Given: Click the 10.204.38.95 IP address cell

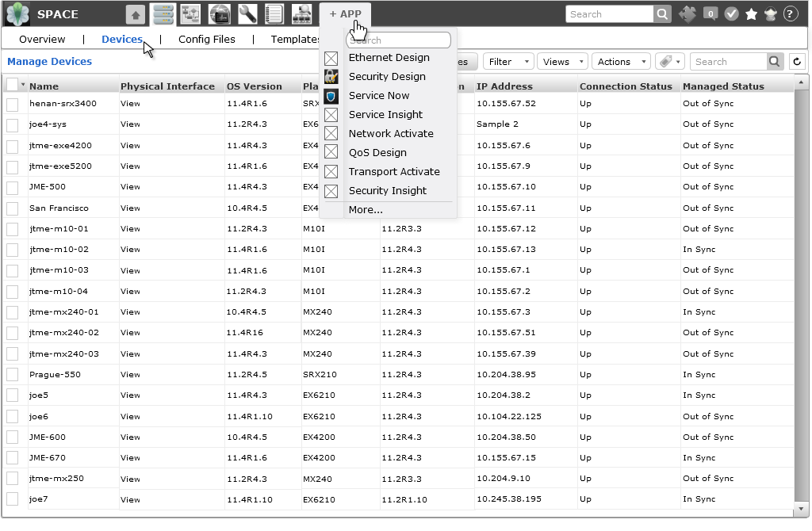Looking at the screenshot, I should tap(506, 375).
